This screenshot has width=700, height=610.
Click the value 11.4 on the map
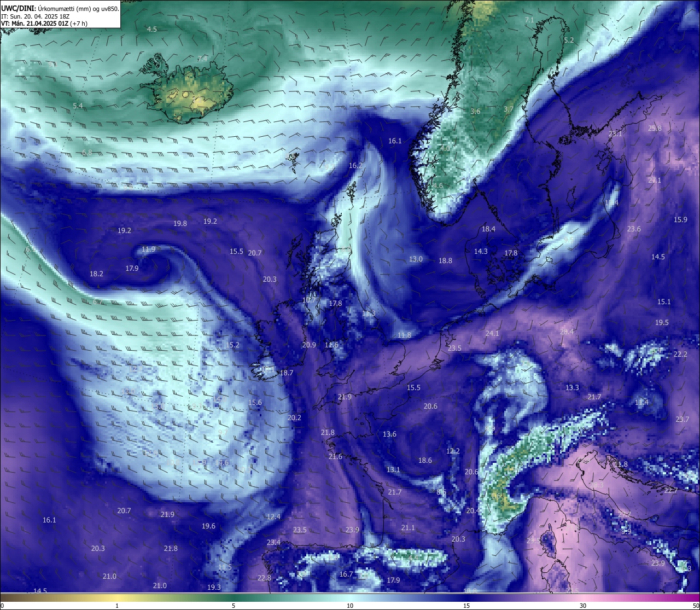(x=641, y=402)
